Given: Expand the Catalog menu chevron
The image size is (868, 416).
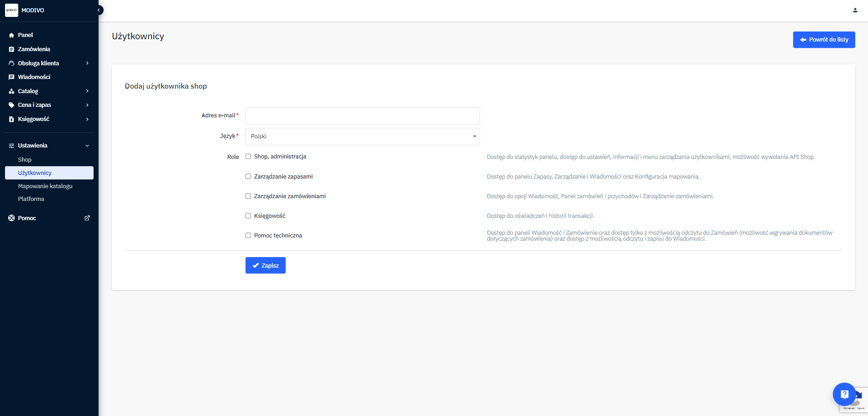Looking at the screenshot, I should (x=87, y=91).
